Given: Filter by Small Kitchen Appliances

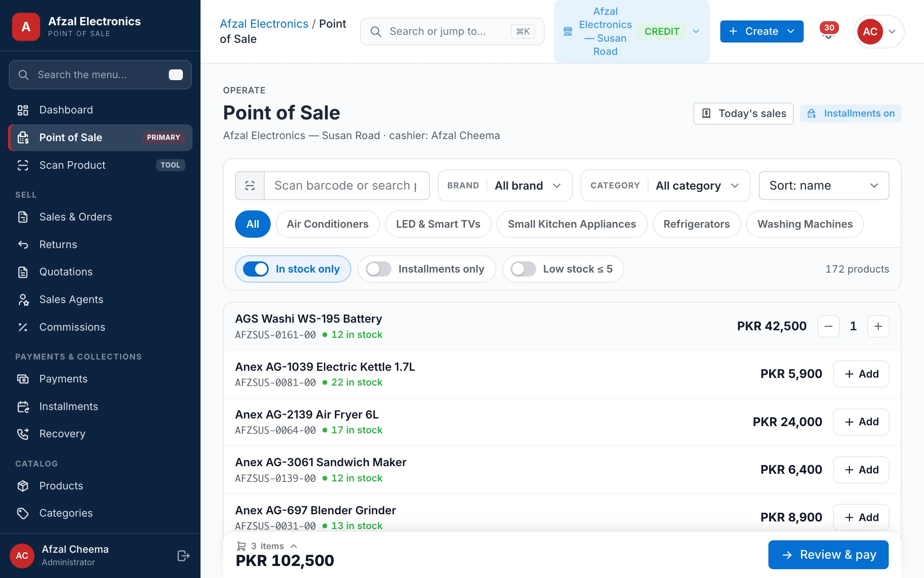Looking at the screenshot, I should pyautogui.click(x=571, y=224).
